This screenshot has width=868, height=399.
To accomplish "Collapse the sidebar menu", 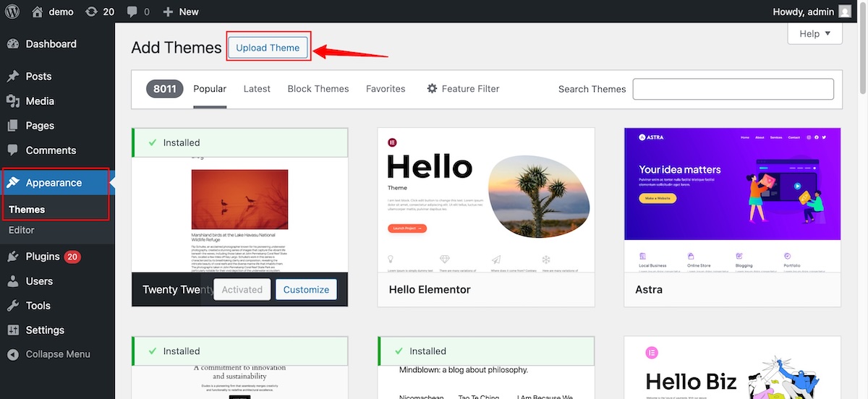I will tap(57, 354).
